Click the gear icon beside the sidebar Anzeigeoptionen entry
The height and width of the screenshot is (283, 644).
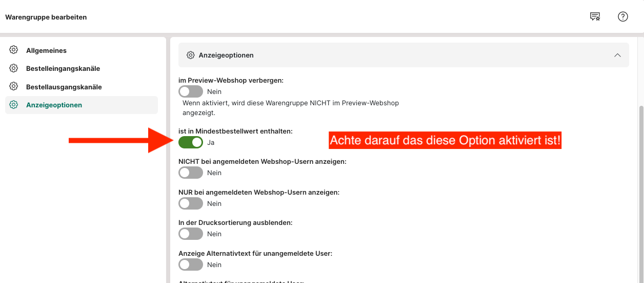[14, 105]
